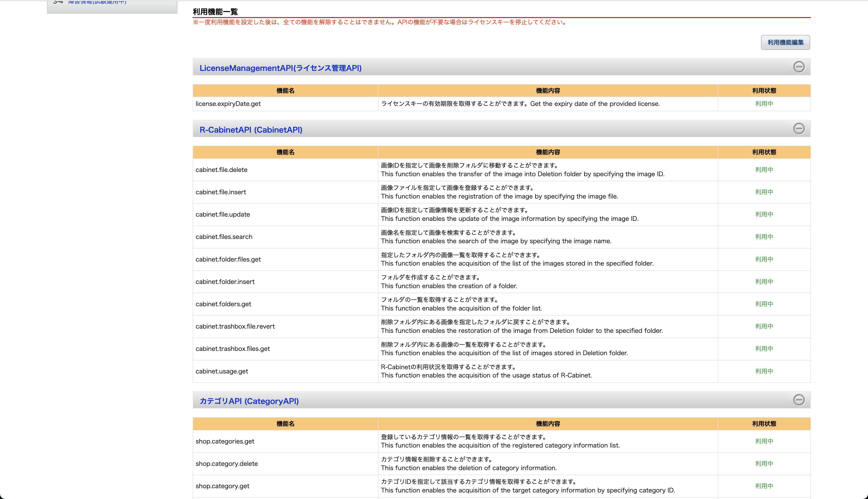Collapse the カテゴリAPI section minus icon
868x499 pixels.
pyautogui.click(x=799, y=400)
